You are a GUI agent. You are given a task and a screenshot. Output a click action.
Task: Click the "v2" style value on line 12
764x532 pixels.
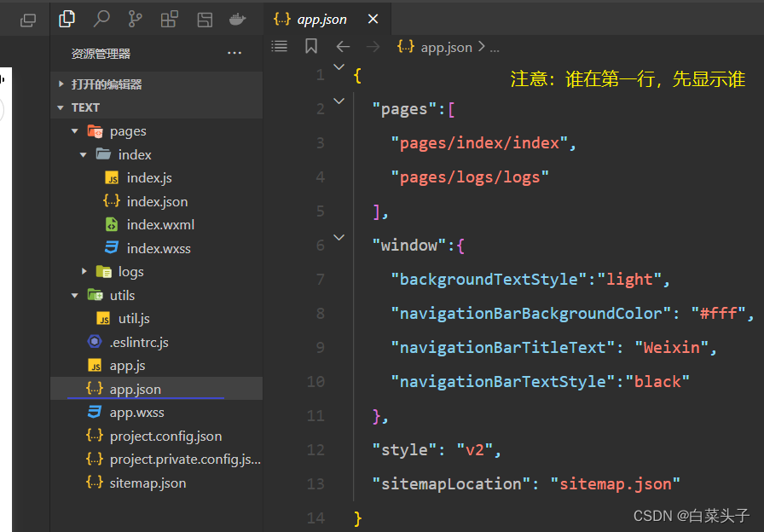(x=475, y=449)
